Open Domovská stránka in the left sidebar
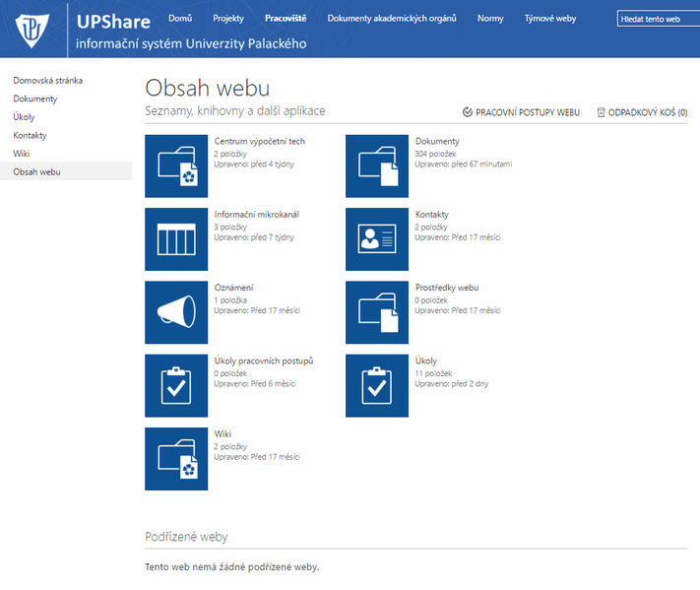 (48, 81)
